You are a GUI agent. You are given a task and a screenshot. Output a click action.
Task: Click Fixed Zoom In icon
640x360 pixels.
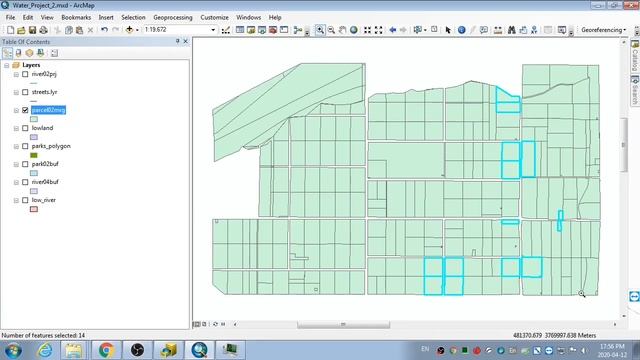click(x=367, y=30)
